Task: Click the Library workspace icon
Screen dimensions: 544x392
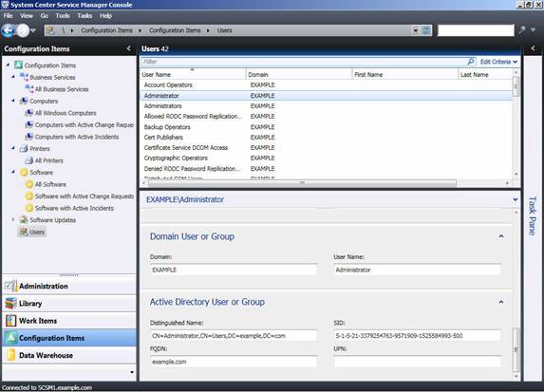Action: (10, 303)
